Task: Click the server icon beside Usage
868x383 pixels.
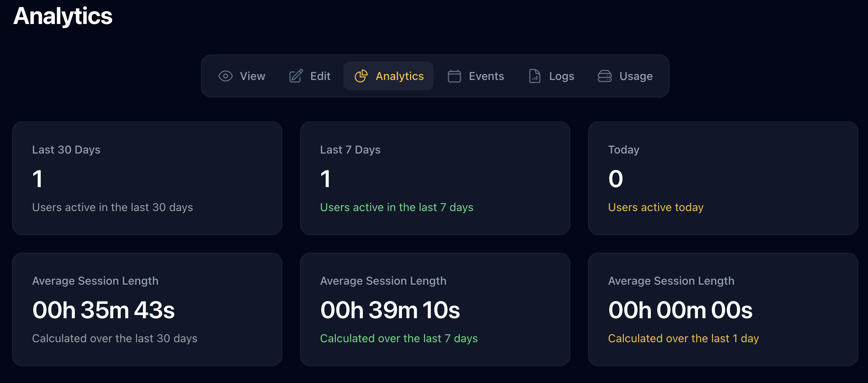Action: point(605,76)
